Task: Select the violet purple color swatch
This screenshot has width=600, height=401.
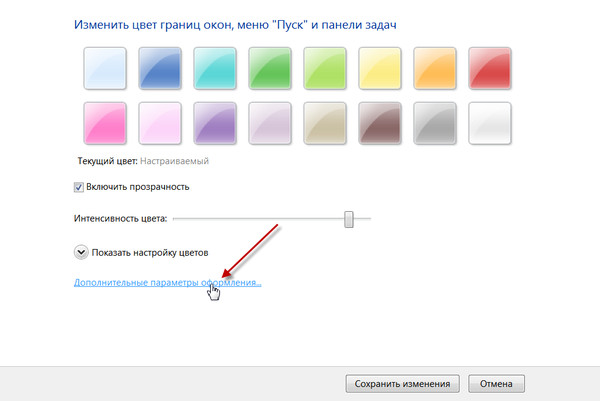Action: pyautogui.click(x=215, y=123)
